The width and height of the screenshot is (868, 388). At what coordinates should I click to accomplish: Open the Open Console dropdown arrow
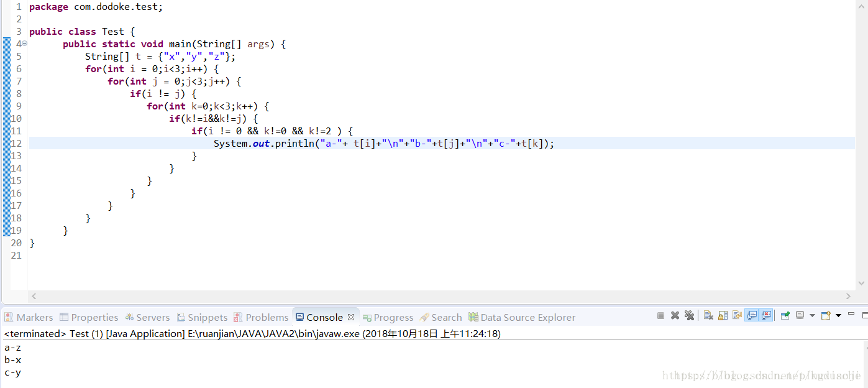(838, 316)
